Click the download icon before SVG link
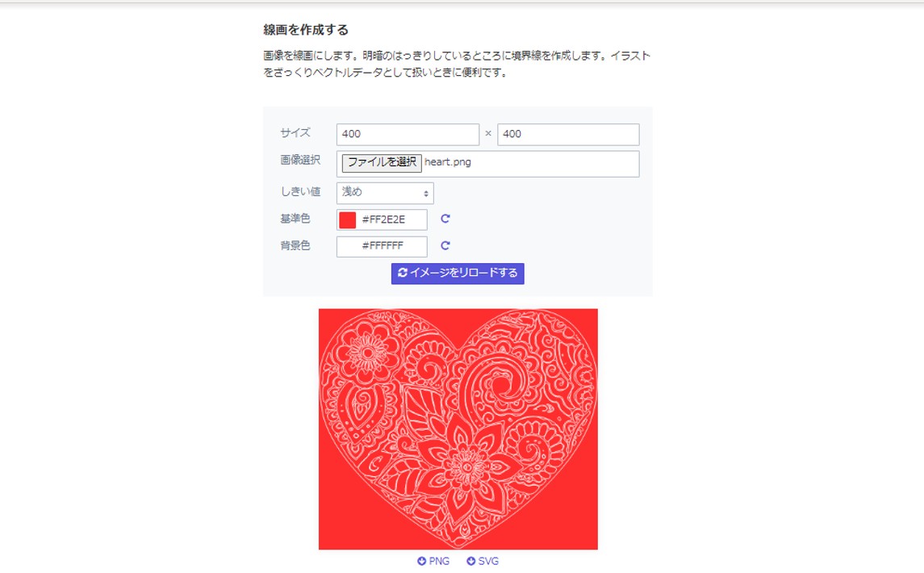 point(470,561)
